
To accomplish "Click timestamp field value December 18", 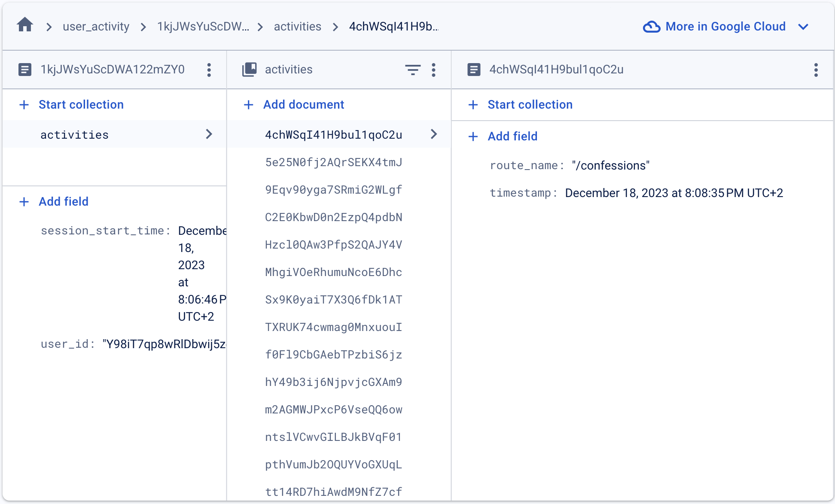I will pyautogui.click(x=673, y=193).
